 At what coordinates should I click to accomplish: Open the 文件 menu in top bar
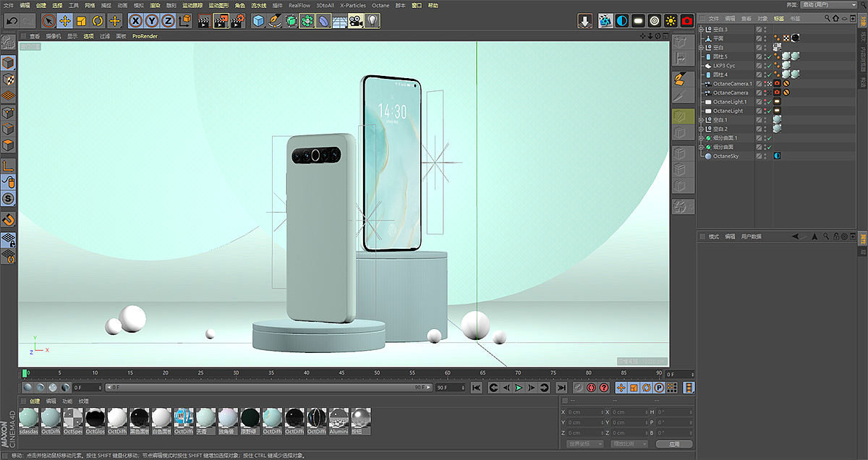pyautogui.click(x=9, y=5)
